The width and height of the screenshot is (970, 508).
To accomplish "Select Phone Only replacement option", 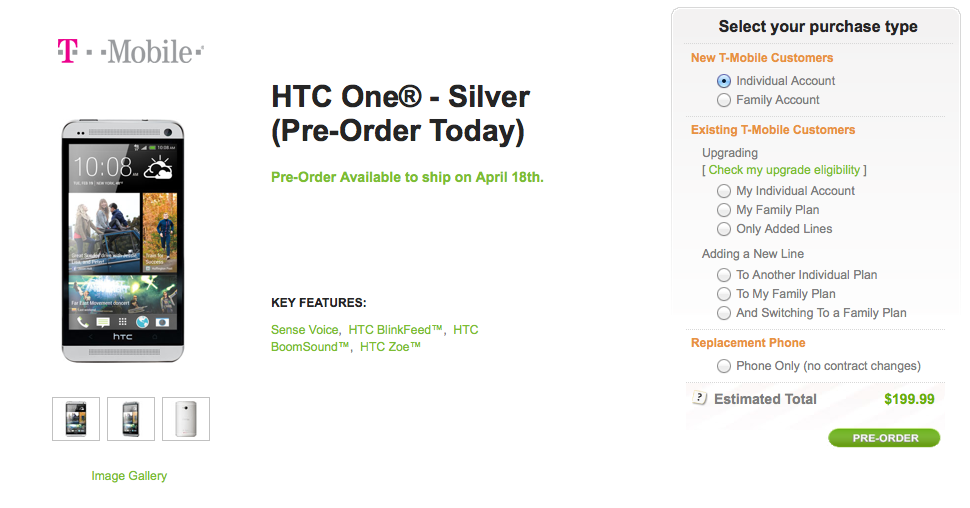I will [x=724, y=366].
